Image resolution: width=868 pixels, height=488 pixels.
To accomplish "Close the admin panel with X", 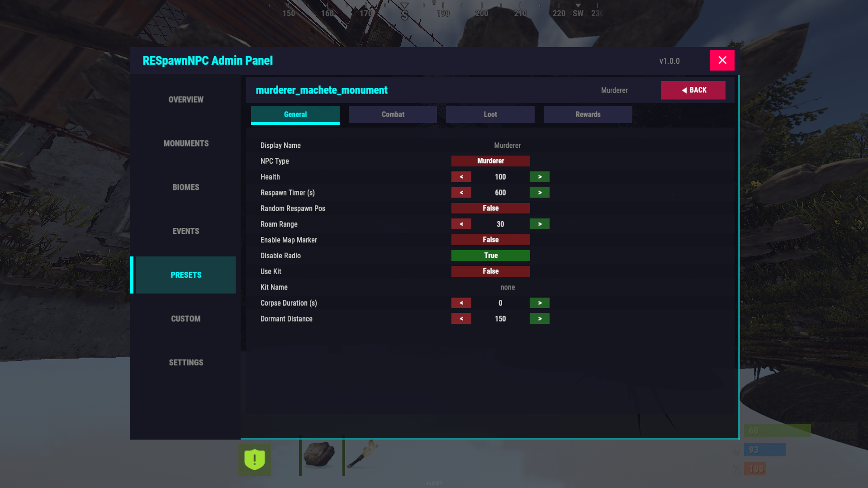I will pos(722,61).
